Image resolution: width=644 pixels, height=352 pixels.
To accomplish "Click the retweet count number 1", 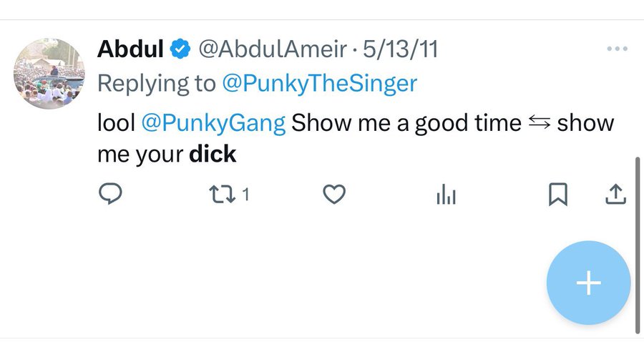I will 245,194.
